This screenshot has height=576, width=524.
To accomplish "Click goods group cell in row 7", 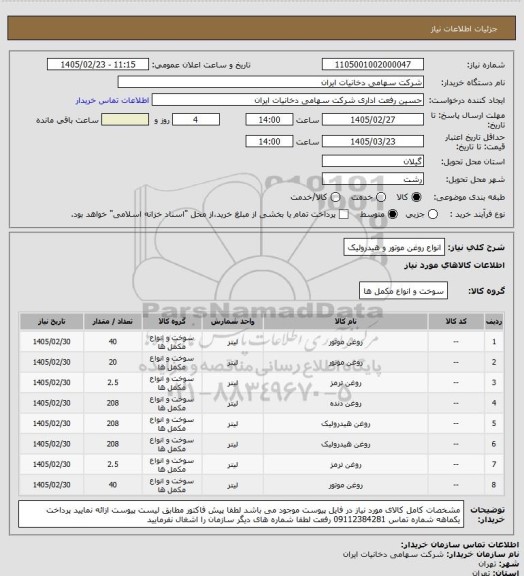I will pyautogui.click(x=172, y=465).
